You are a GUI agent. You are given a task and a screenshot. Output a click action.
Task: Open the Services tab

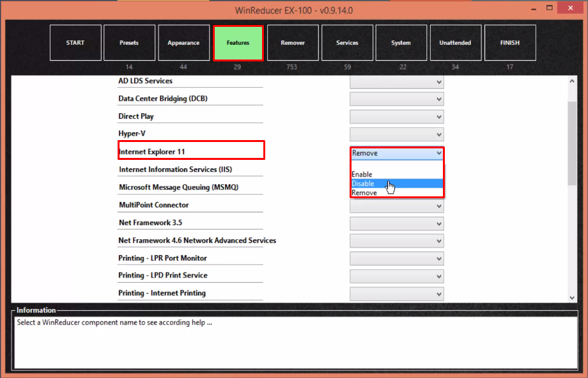pos(347,43)
